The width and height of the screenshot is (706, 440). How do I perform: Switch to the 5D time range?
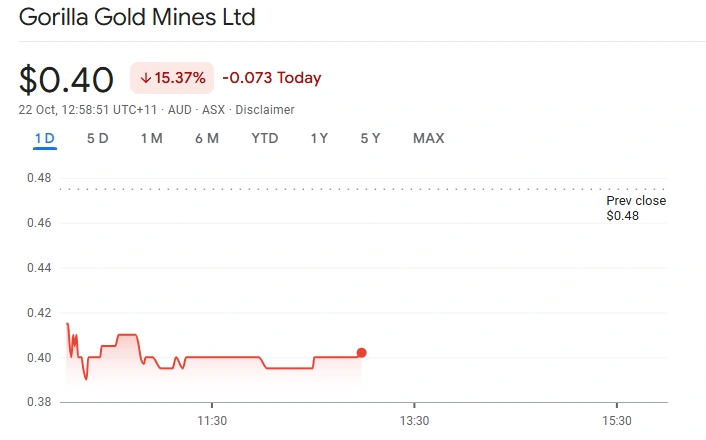98,138
